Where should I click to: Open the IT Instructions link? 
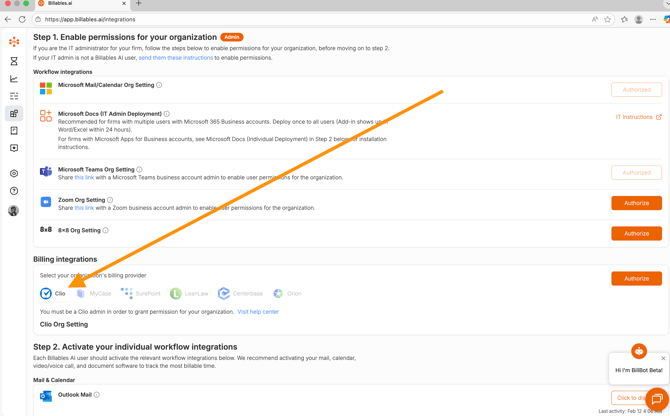(x=638, y=117)
